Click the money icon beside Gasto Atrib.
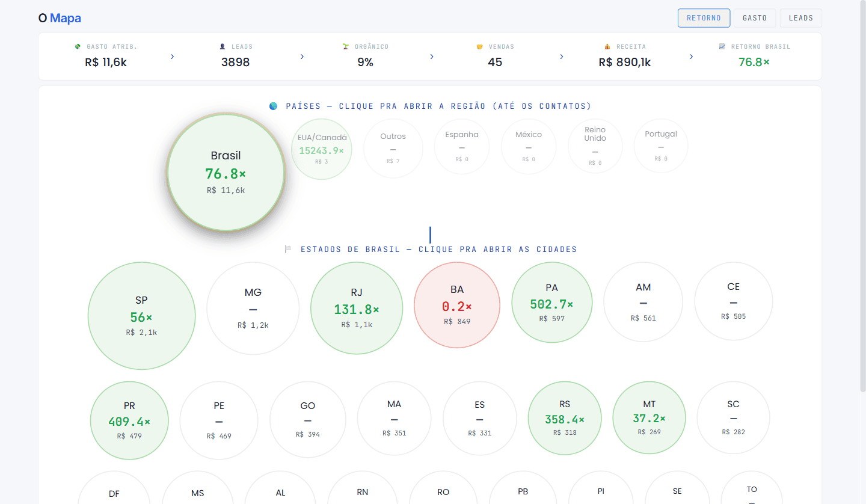This screenshot has height=504, width=866. (x=78, y=46)
